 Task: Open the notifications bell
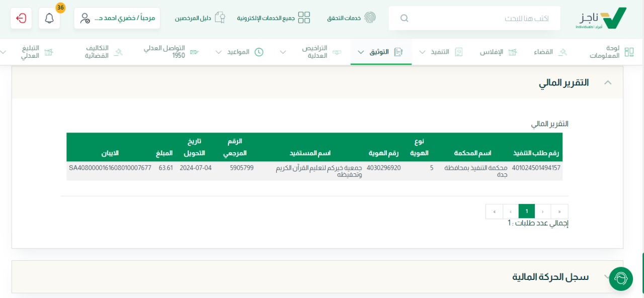pos(49,18)
